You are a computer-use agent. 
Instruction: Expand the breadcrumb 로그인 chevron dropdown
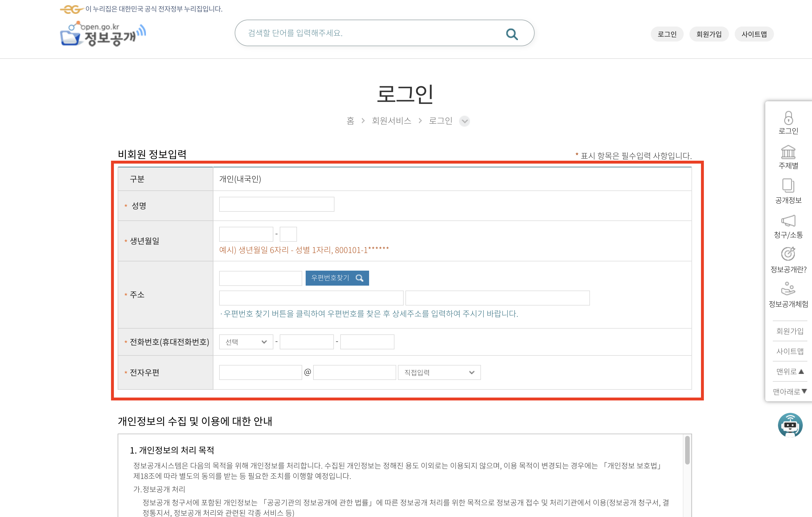coord(464,121)
